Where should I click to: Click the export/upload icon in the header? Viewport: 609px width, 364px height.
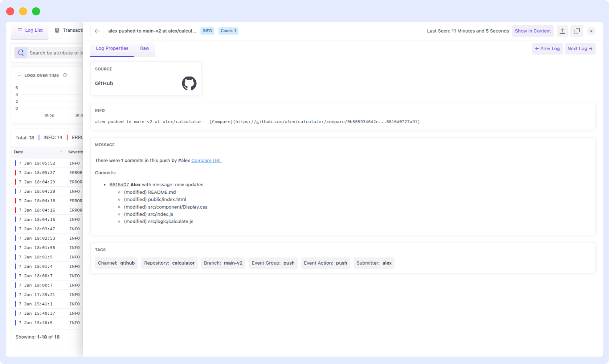click(562, 31)
